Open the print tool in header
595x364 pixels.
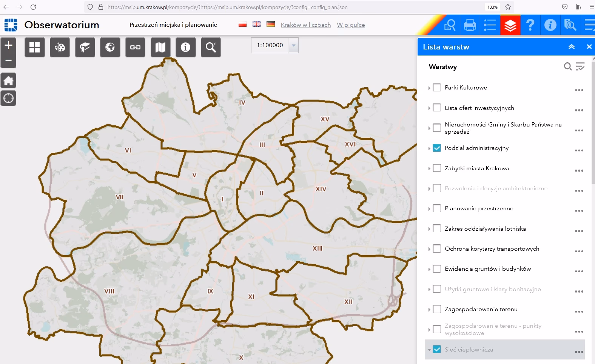(x=470, y=25)
